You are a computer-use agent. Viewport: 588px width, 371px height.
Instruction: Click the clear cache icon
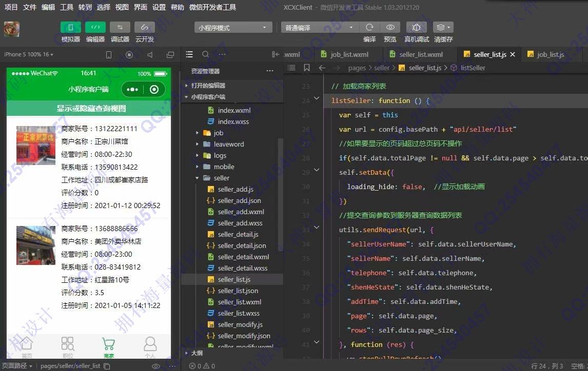point(443,27)
